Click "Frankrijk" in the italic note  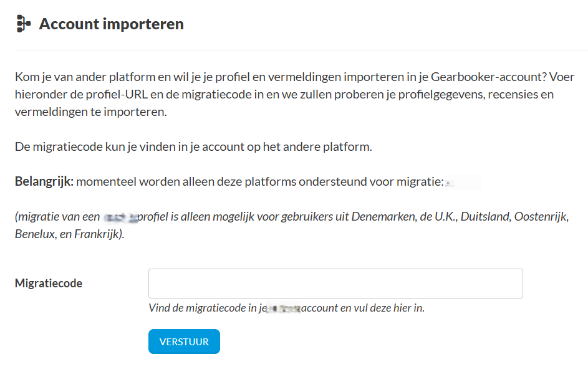(100, 236)
